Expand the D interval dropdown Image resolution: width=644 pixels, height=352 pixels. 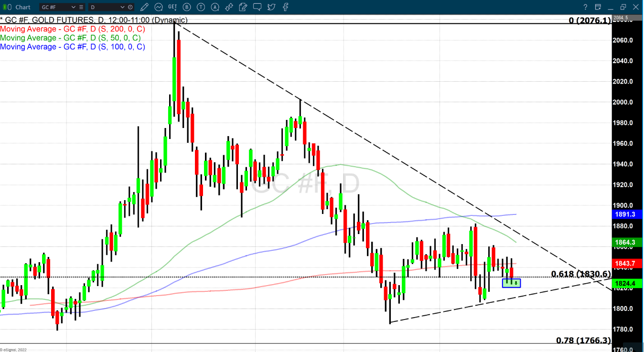(122, 7)
